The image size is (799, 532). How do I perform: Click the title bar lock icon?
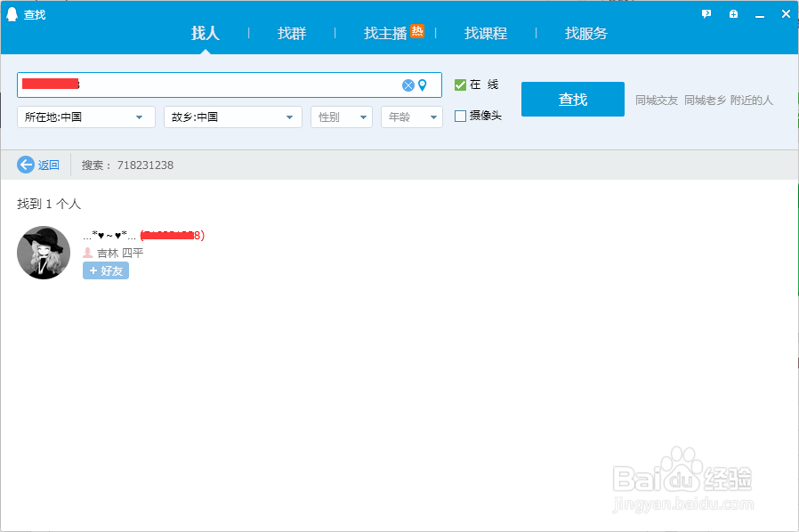click(733, 13)
